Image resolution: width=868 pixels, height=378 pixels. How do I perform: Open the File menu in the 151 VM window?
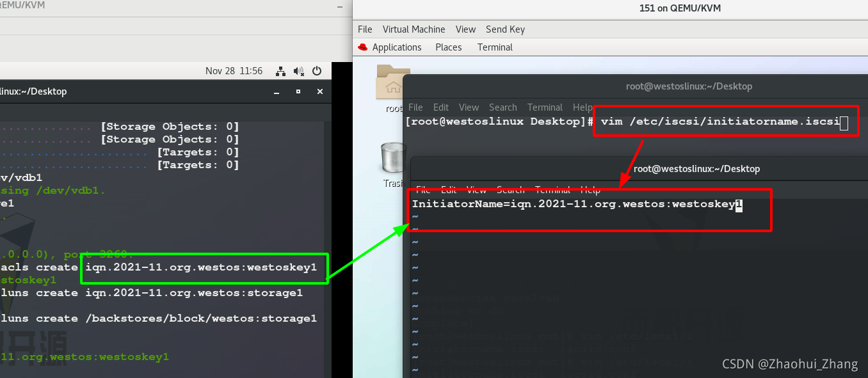pos(365,29)
